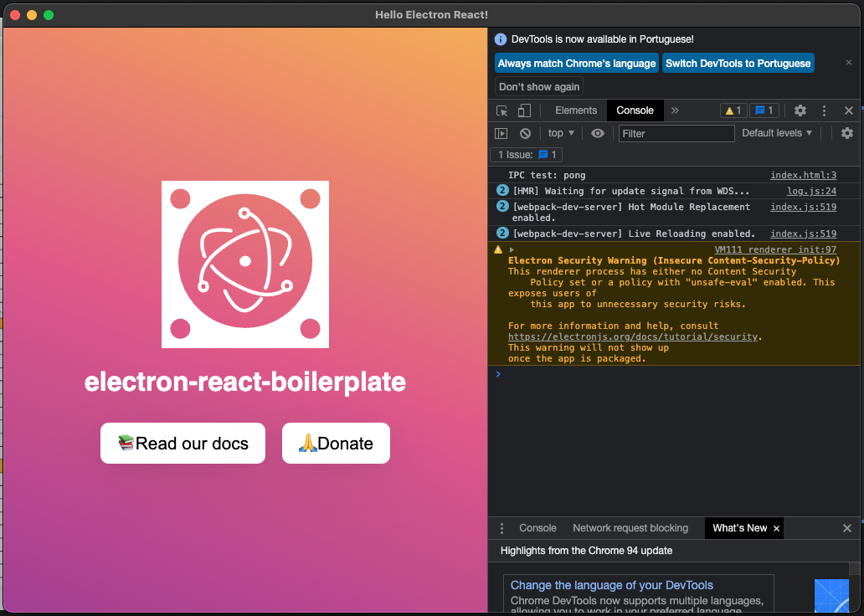Image resolution: width=864 pixels, height=616 pixels.
Task: Open the top JavaScript context dropdown
Action: point(561,133)
